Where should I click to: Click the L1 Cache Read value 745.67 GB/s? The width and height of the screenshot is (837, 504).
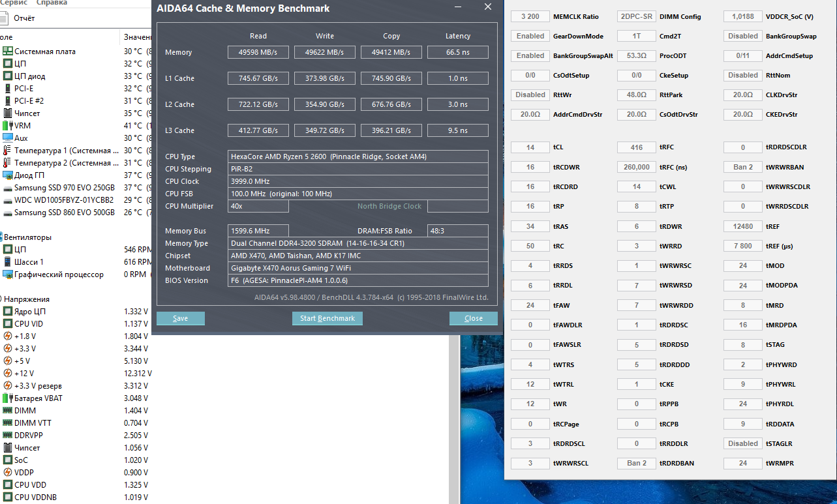[258, 78]
